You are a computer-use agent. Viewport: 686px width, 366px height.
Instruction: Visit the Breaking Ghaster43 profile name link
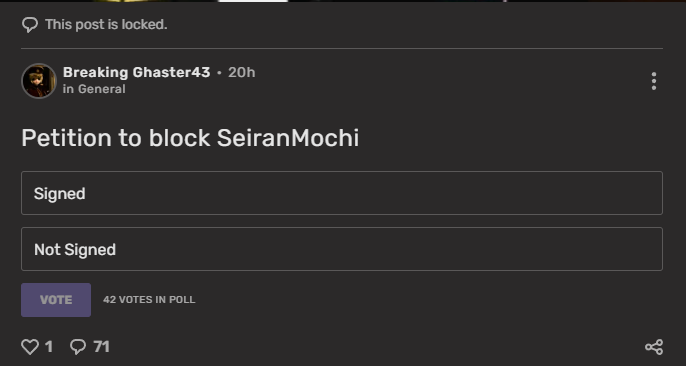(136, 72)
